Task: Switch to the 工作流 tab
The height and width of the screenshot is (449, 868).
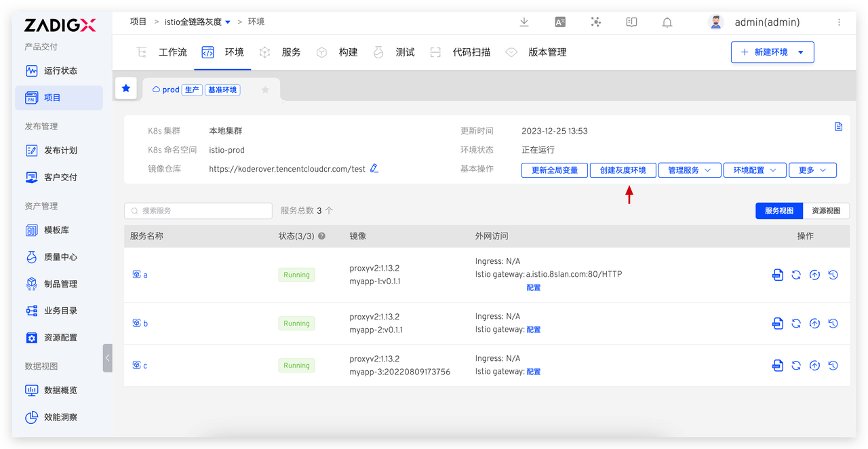Action: pos(163,52)
